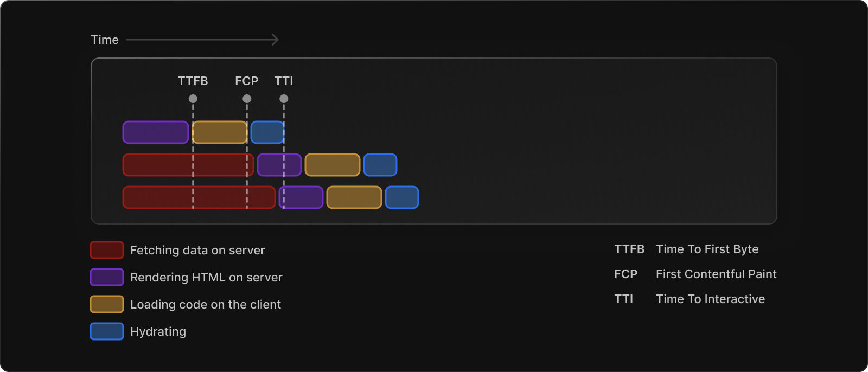Click the orange loading block in the top row
The height and width of the screenshot is (372, 868).
pyautogui.click(x=220, y=132)
